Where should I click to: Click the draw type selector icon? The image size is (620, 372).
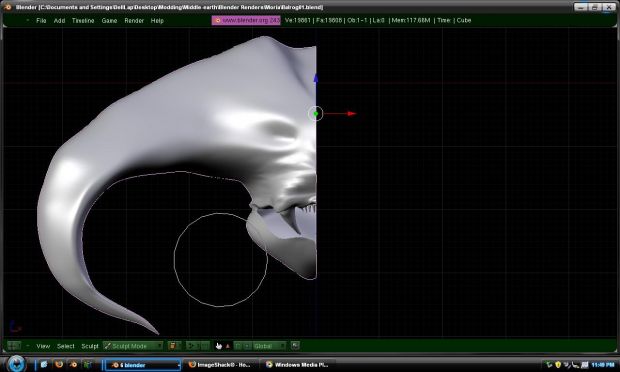[174, 346]
